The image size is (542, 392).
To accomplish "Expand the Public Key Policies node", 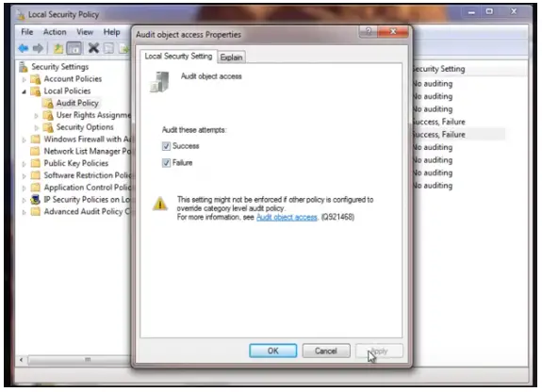I will tap(24, 164).
